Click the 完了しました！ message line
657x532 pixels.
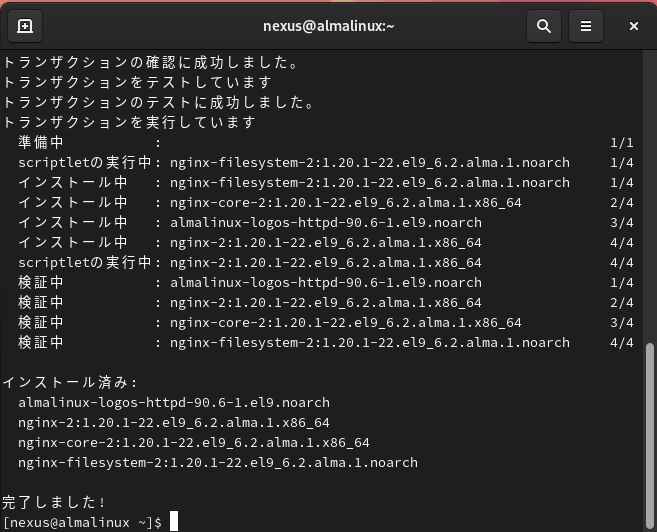pos(55,502)
